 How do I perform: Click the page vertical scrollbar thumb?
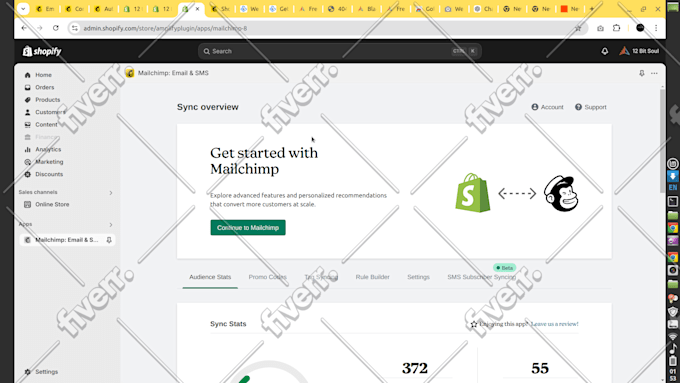pos(662,141)
